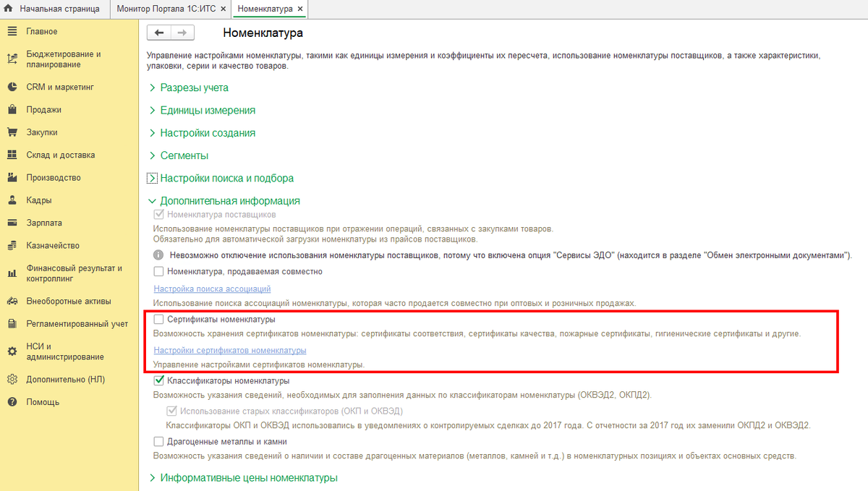This screenshot has height=491, width=868.
Task: Click the Бюджетирование и планирование chart icon
Action: click(12, 59)
